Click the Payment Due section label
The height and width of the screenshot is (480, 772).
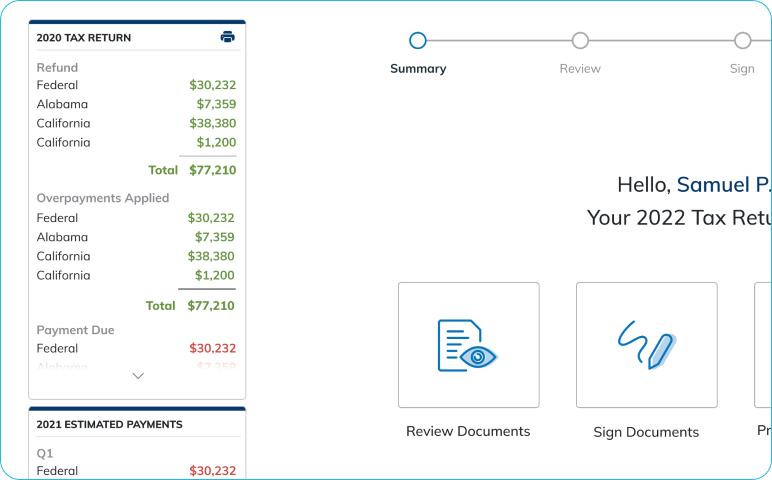click(x=75, y=330)
